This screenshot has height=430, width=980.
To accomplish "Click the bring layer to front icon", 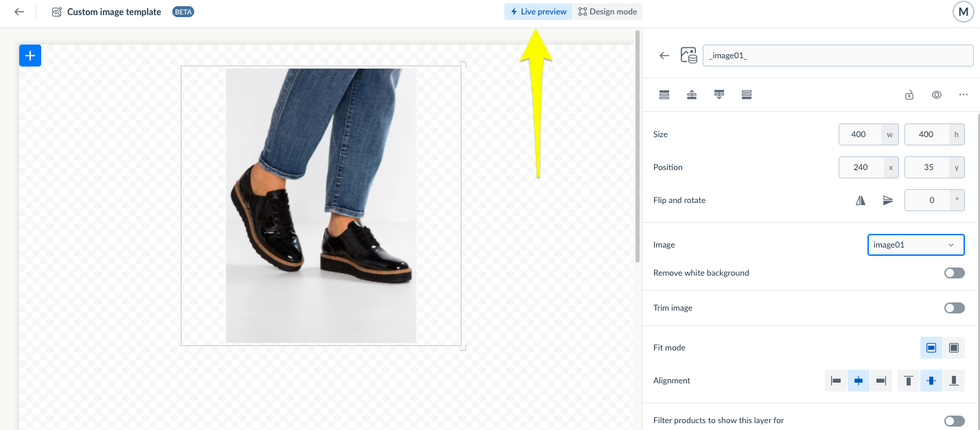I will coord(664,95).
